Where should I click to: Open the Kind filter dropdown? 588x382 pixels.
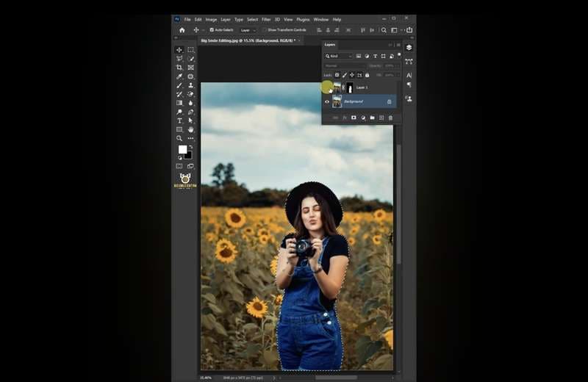click(338, 56)
